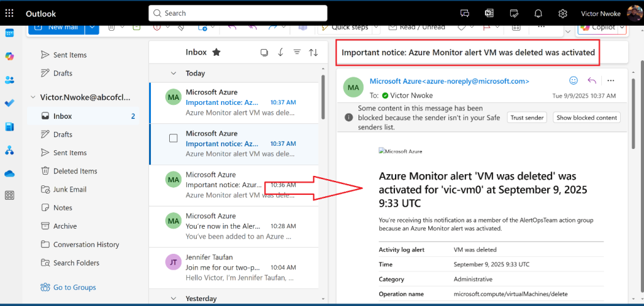This screenshot has height=306, width=644.
Task: Tick the checkbox on second Azure email
Action: (173, 138)
